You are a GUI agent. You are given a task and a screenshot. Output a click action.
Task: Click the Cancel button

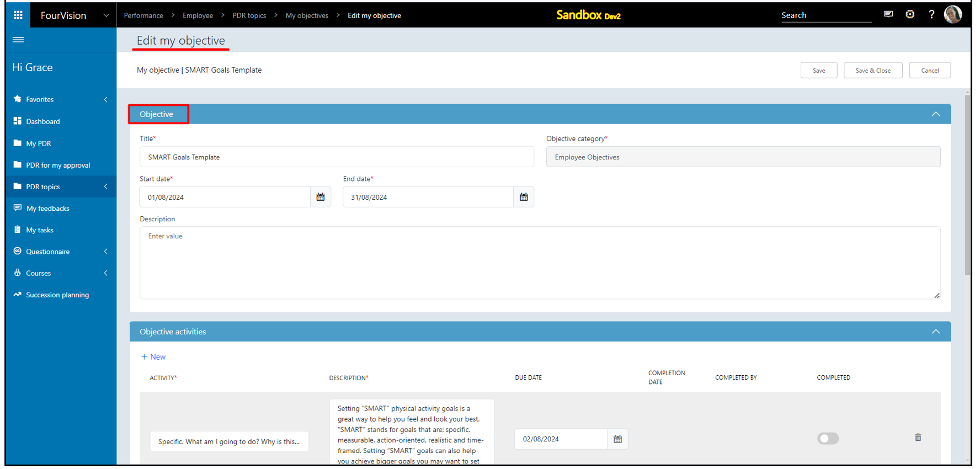pyautogui.click(x=930, y=70)
